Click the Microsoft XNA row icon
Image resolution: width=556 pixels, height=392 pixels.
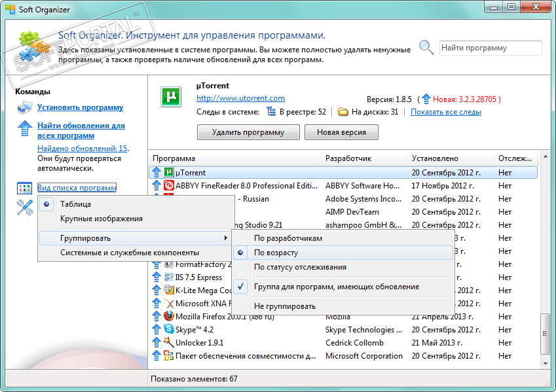tap(169, 304)
